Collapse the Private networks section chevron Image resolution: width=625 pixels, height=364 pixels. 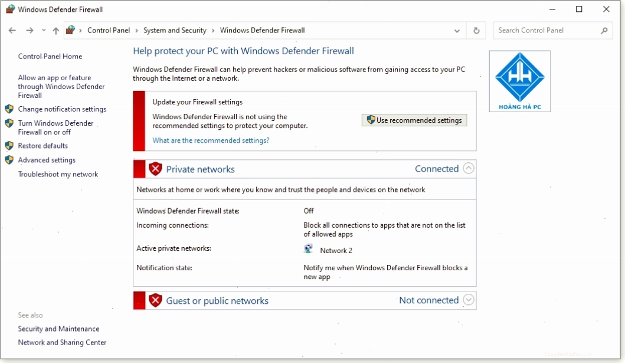(x=469, y=168)
